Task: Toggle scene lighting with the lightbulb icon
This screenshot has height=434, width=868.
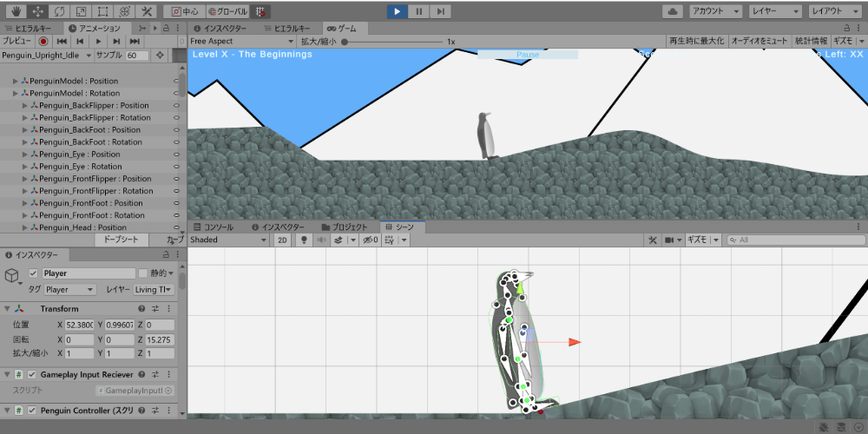Action: 304,240
